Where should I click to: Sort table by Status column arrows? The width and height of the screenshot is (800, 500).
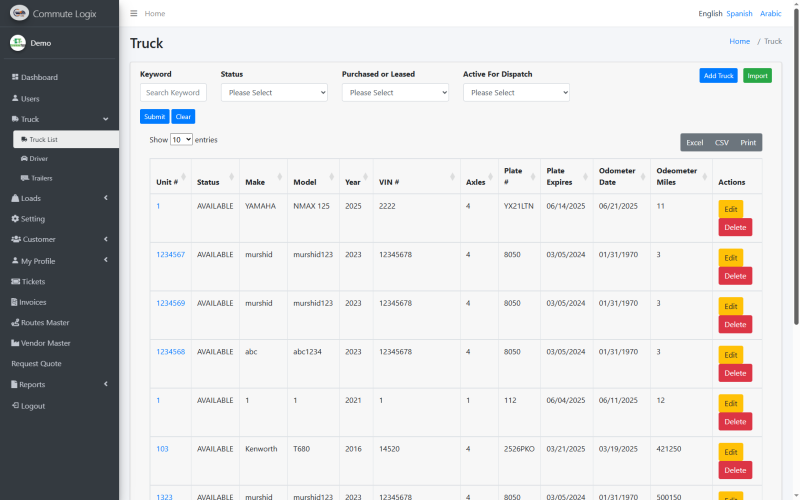point(231,177)
